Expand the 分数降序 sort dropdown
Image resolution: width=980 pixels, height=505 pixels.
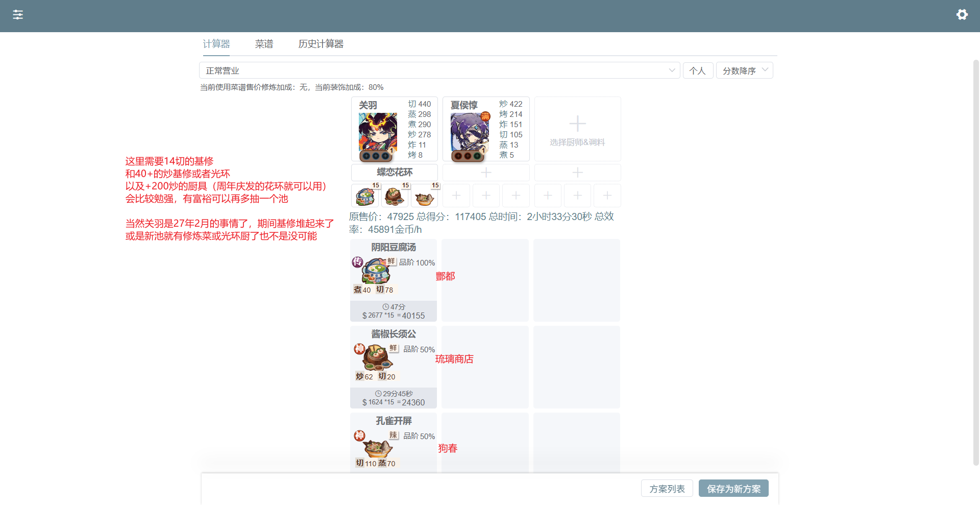pos(745,70)
